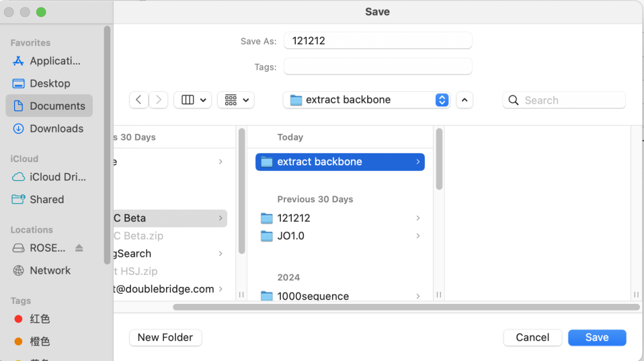Open the item grouping dropdown
Image resolution: width=644 pixels, height=361 pixels.
click(238, 100)
